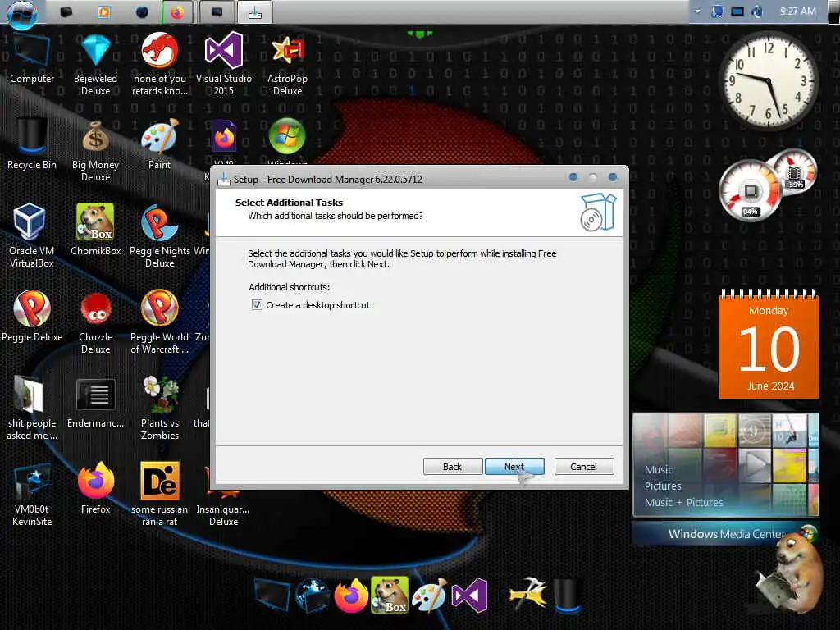Click hammer tools icon in dock
This screenshot has width=840, height=630.
point(527,594)
